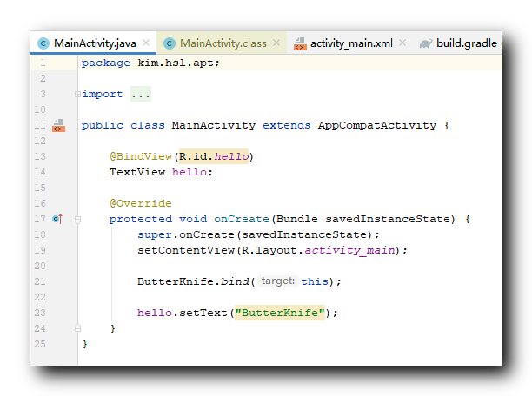Click the "ButterKnife" string literal
The height and width of the screenshot is (396, 532).
(280, 313)
